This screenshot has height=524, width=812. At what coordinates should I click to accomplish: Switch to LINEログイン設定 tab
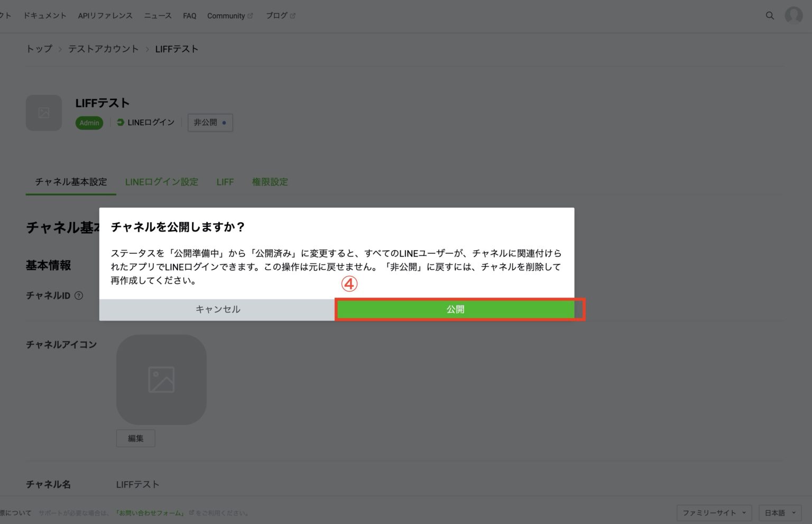(x=162, y=182)
